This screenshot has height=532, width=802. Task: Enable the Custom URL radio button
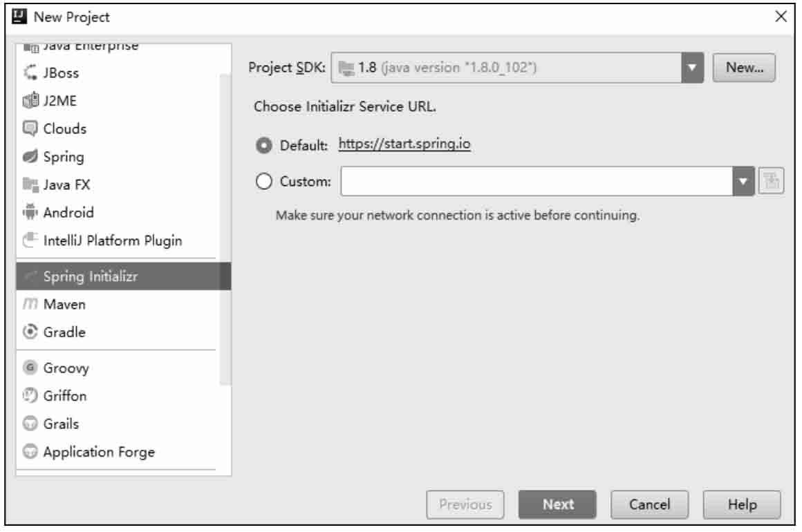coord(263,182)
